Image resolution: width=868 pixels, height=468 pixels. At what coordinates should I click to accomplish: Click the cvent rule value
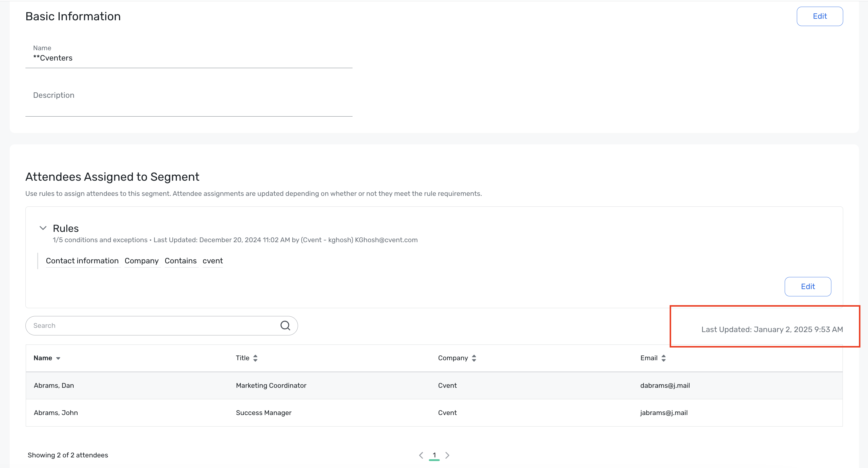[x=213, y=261]
